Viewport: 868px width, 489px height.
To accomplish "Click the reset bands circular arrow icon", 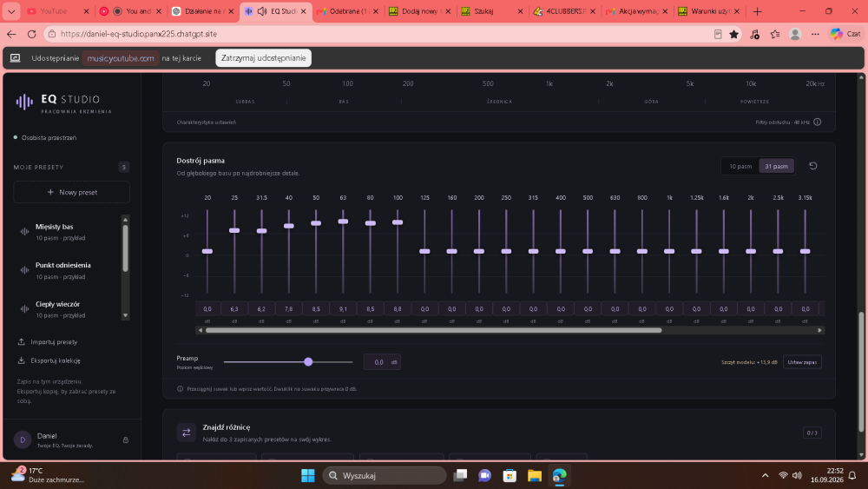I will 812,166.
